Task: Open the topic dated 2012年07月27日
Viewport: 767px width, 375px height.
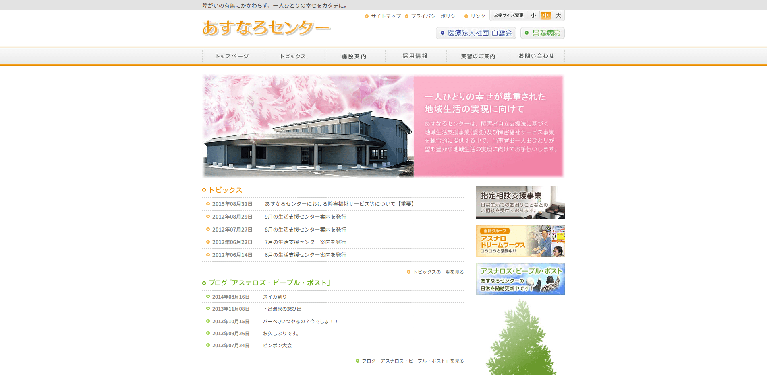Action: (x=305, y=229)
